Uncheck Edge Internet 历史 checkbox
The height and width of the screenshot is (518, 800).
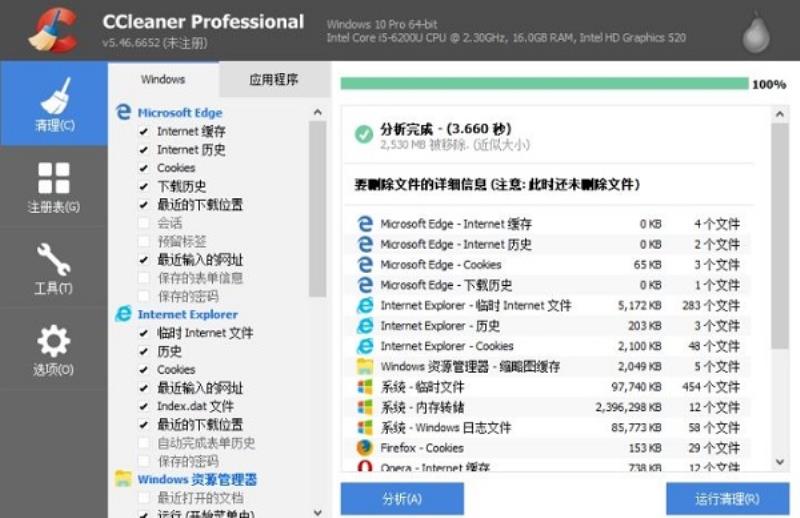click(144, 150)
